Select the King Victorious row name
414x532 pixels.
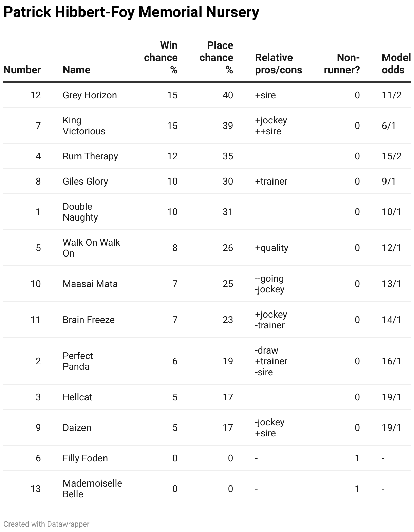(x=84, y=126)
